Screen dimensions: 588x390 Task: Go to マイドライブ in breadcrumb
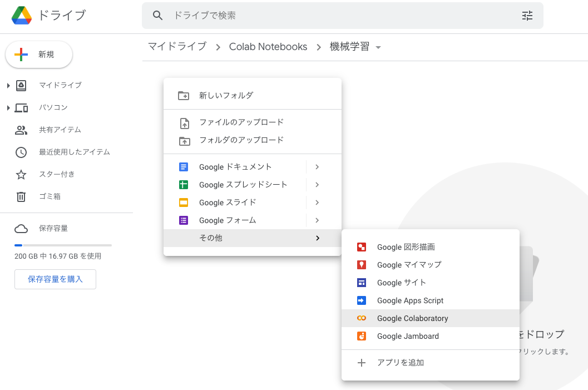tap(177, 47)
